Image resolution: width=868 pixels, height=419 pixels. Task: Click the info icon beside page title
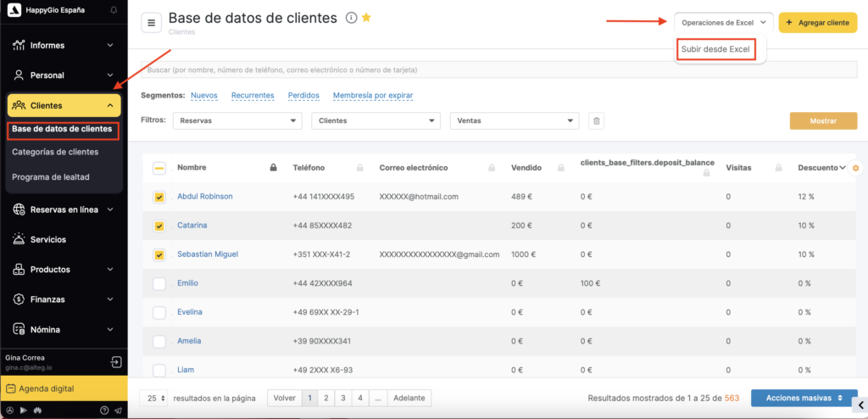click(x=351, y=18)
